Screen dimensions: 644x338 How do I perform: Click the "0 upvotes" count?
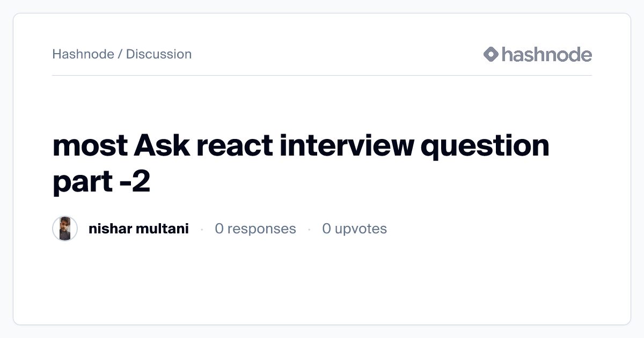pyautogui.click(x=354, y=229)
